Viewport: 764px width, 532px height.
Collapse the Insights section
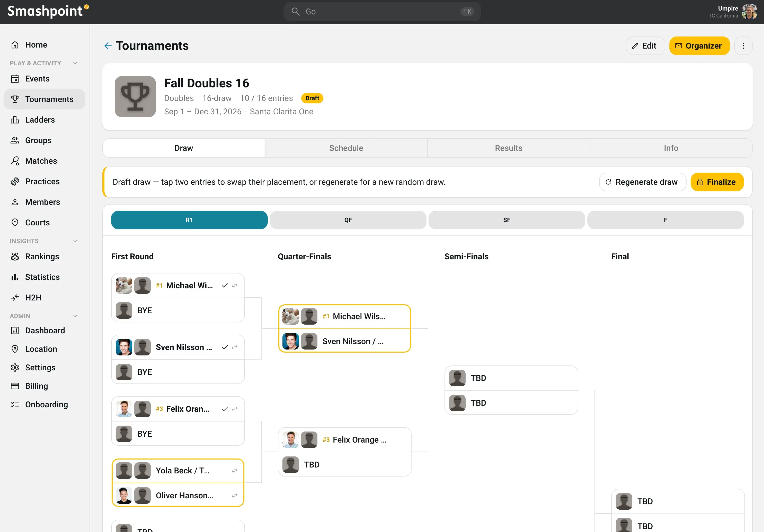click(75, 241)
